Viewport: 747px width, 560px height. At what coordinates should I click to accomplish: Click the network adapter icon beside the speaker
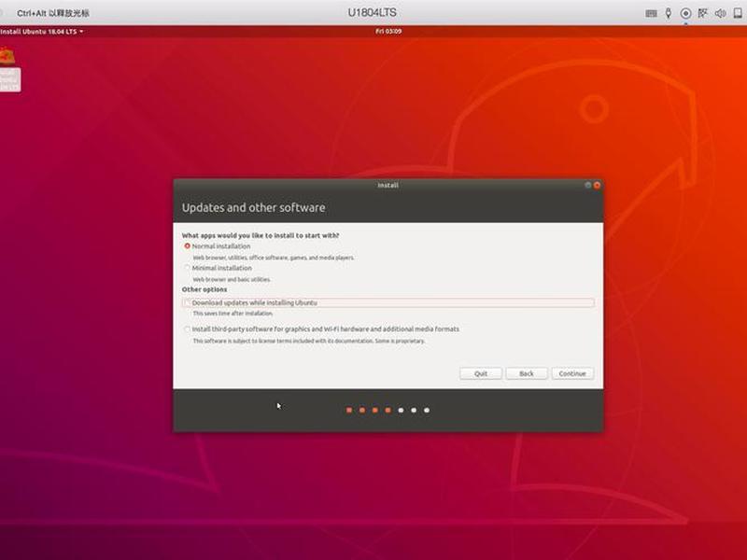point(703,13)
